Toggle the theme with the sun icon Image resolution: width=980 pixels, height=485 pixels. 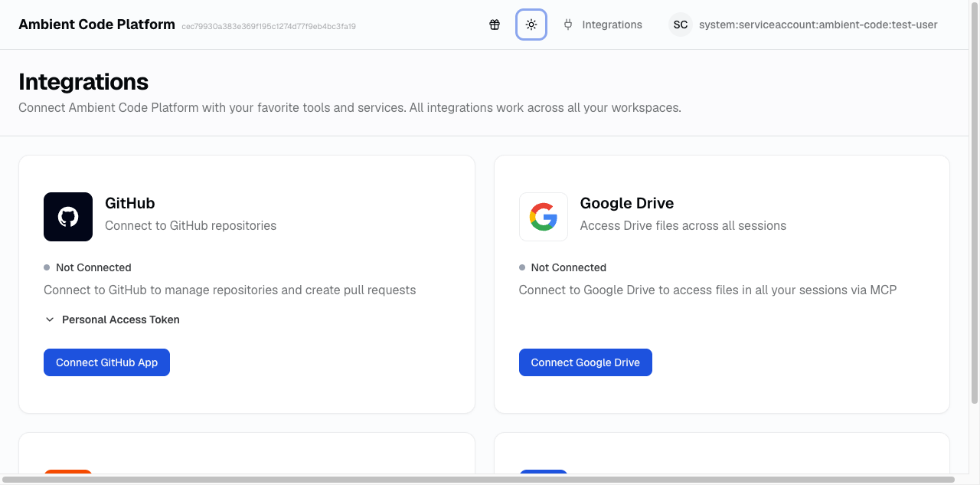coord(531,24)
